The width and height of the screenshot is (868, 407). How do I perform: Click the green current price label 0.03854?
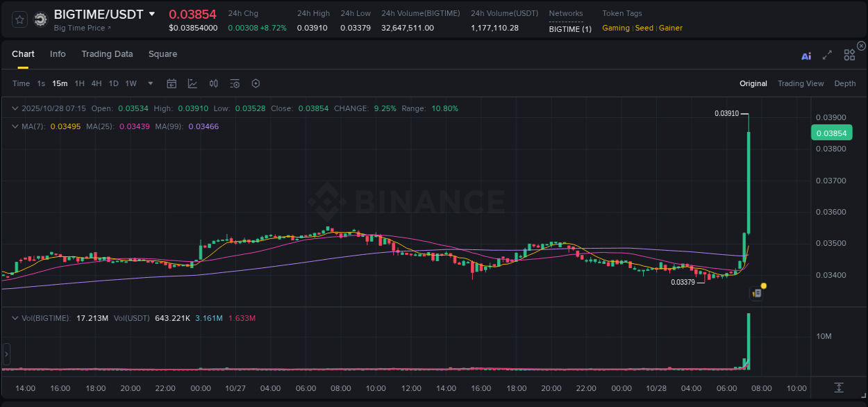(831, 132)
